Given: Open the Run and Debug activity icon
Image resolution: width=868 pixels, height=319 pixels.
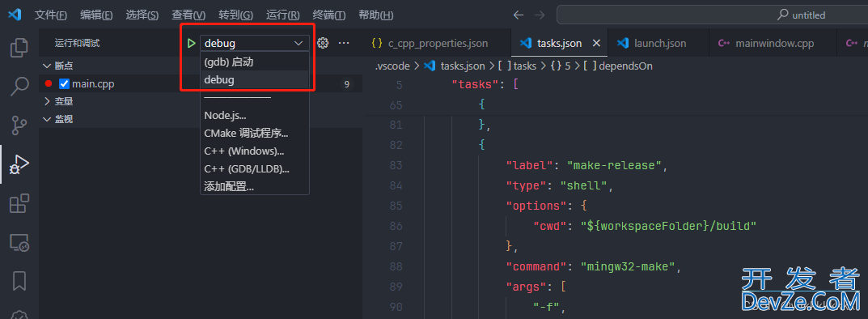Looking at the screenshot, I should click(19, 164).
